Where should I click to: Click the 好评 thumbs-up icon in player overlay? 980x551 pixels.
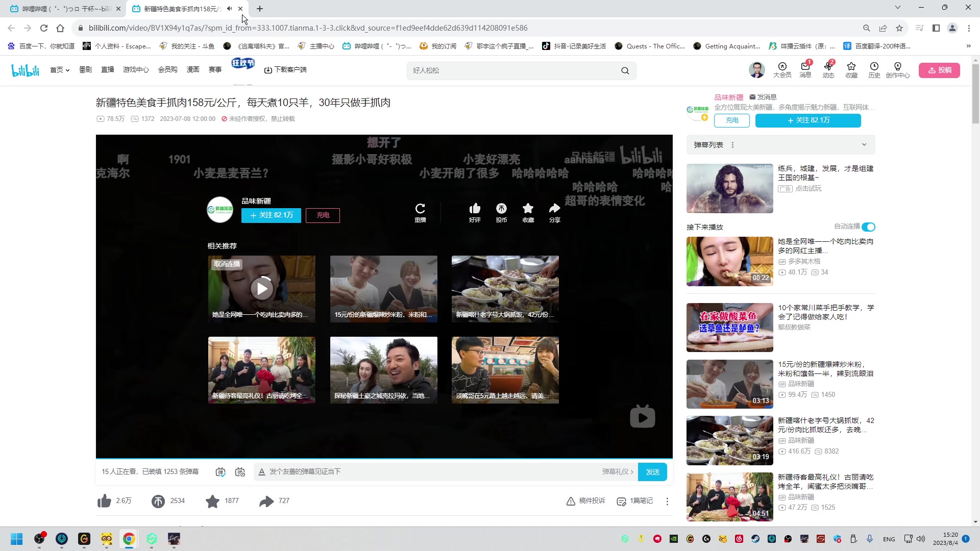(475, 209)
